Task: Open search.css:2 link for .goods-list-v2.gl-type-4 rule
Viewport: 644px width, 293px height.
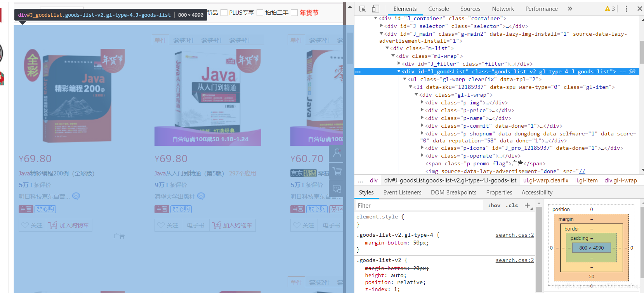Action: click(x=515, y=235)
